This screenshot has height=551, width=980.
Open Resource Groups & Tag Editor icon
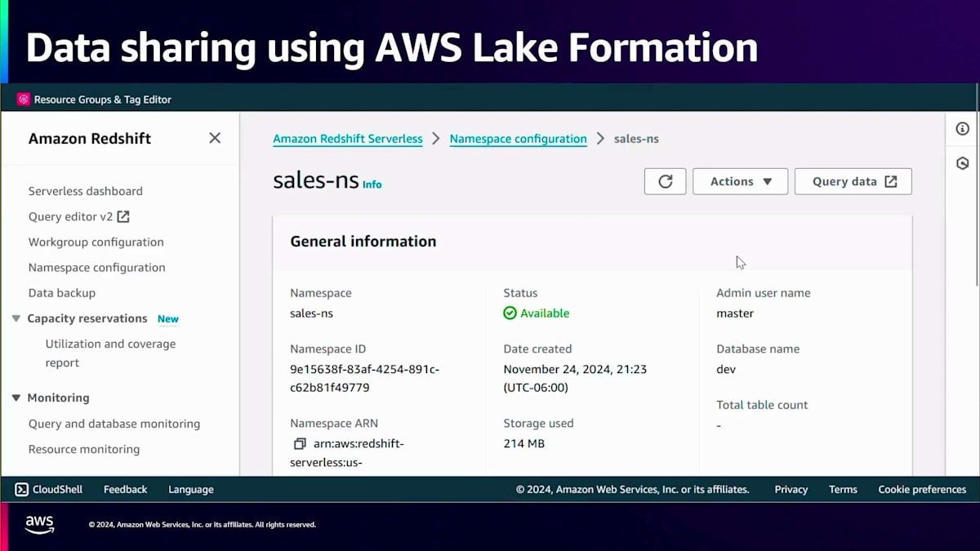[x=24, y=100]
